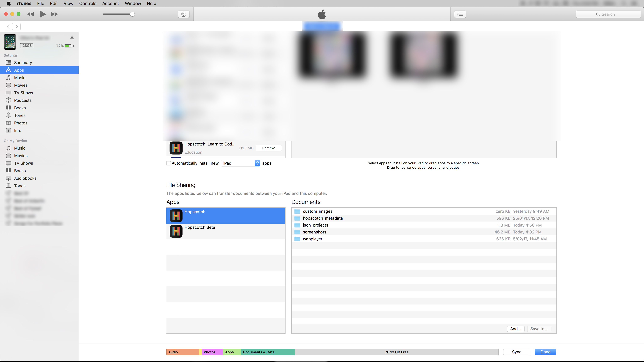644x362 pixels.
Task: Open the Up Next list icon
Action: pyautogui.click(x=460, y=14)
